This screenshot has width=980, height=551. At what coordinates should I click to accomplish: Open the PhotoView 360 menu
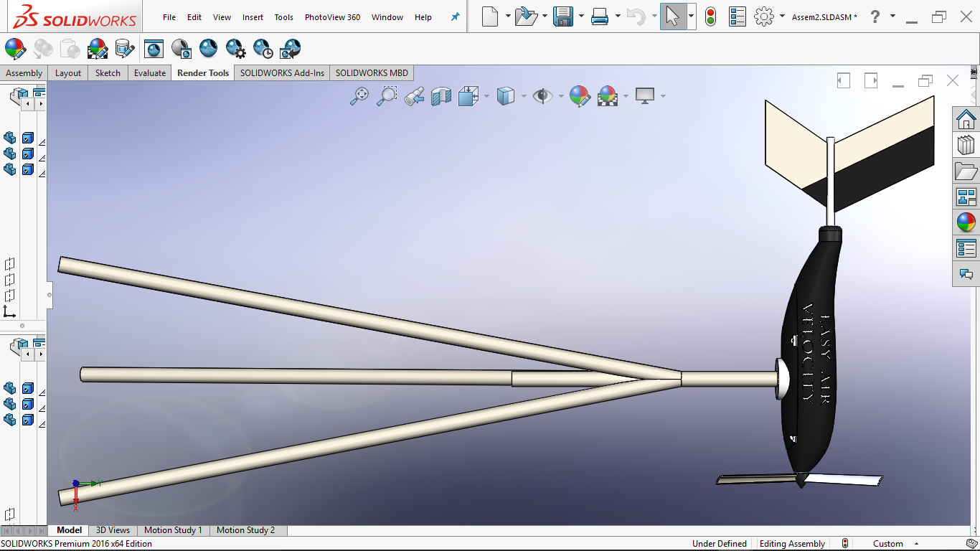(x=332, y=17)
